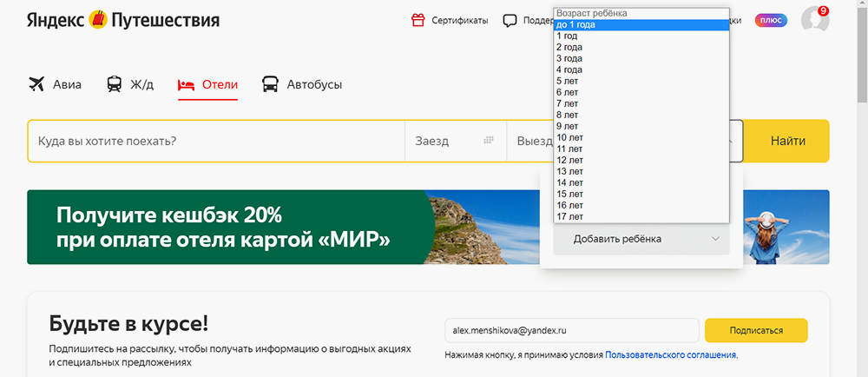
Task: Choose '4 года' child age option
Action: 641,69
